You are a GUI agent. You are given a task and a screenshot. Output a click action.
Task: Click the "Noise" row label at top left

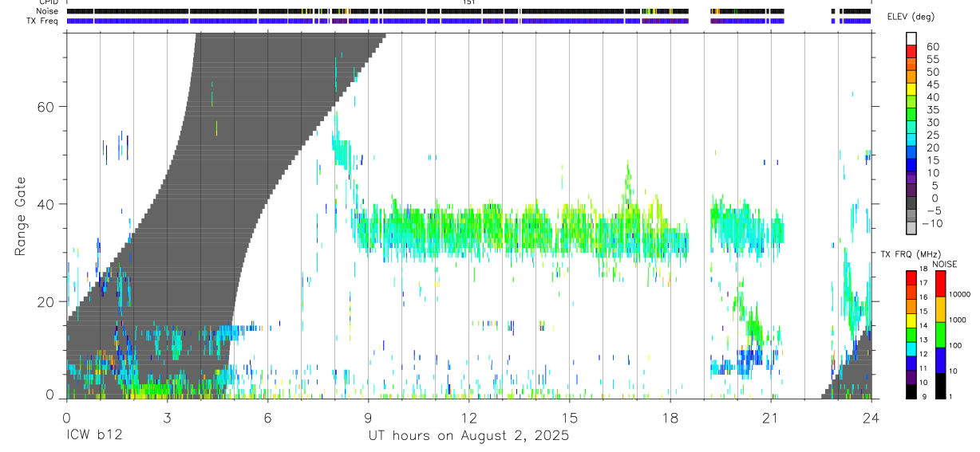tap(48, 11)
